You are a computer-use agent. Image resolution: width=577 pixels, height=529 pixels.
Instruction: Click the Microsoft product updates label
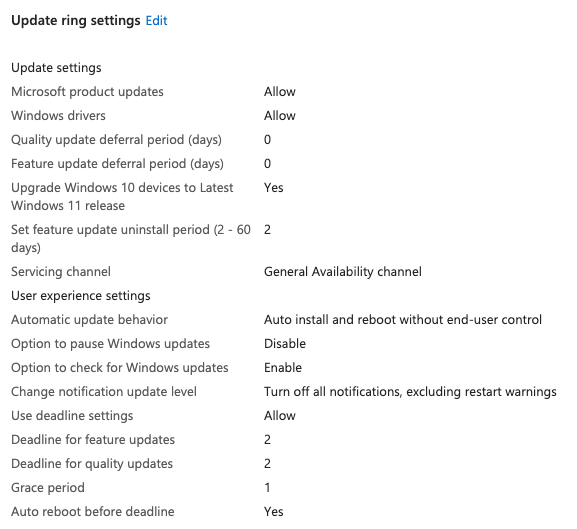pos(87,92)
